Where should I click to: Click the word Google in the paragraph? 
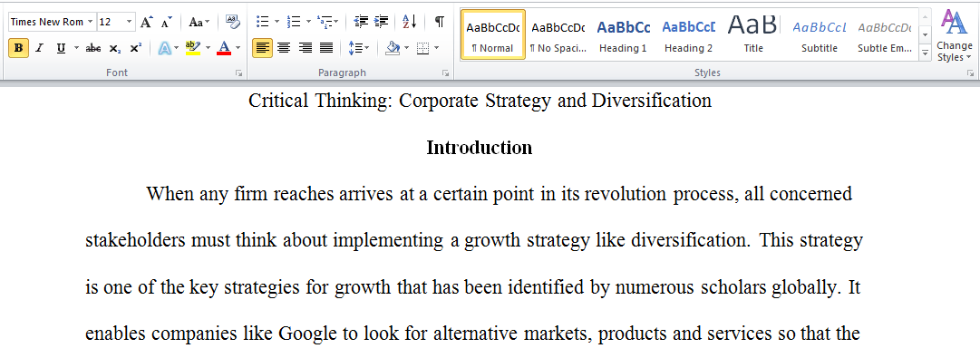click(x=307, y=334)
